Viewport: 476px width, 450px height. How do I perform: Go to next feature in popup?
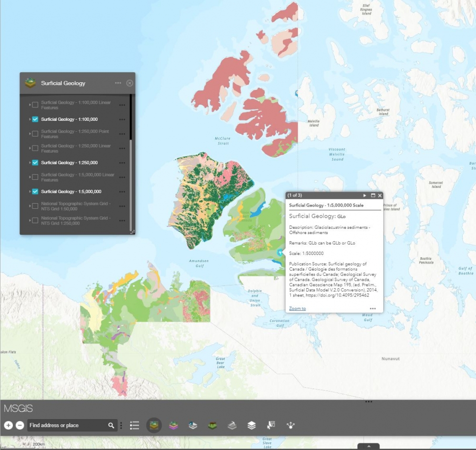365,196
